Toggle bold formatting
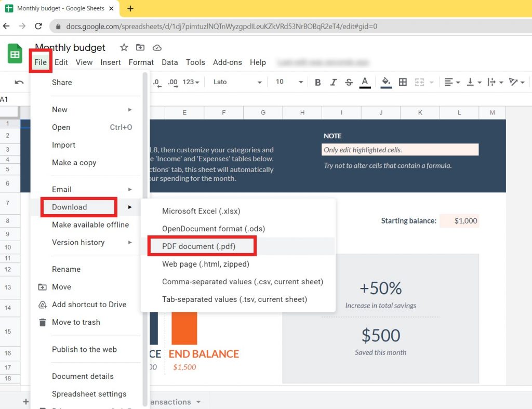 (318, 82)
